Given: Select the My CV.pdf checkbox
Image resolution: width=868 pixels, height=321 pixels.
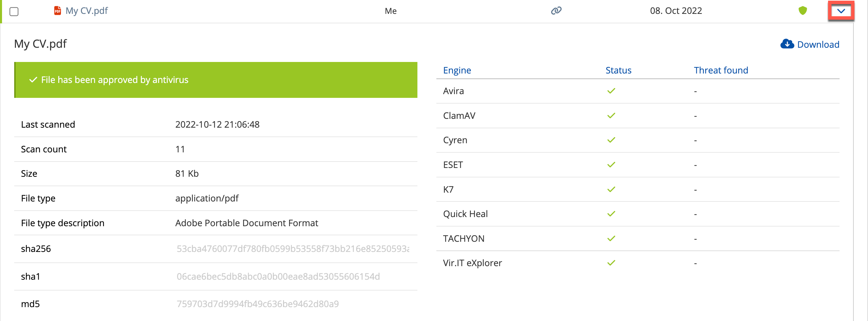Looking at the screenshot, I should point(14,12).
